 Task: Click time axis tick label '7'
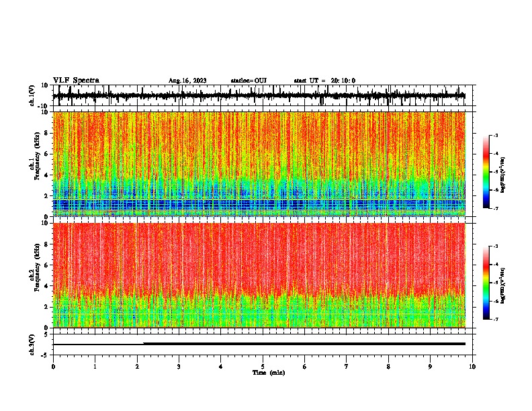coord(347,367)
